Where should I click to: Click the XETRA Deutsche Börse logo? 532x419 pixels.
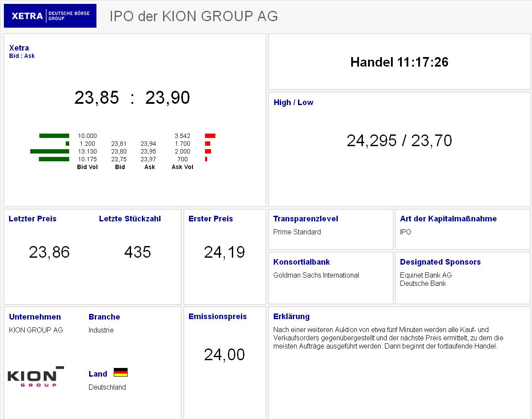coord(50,15)
